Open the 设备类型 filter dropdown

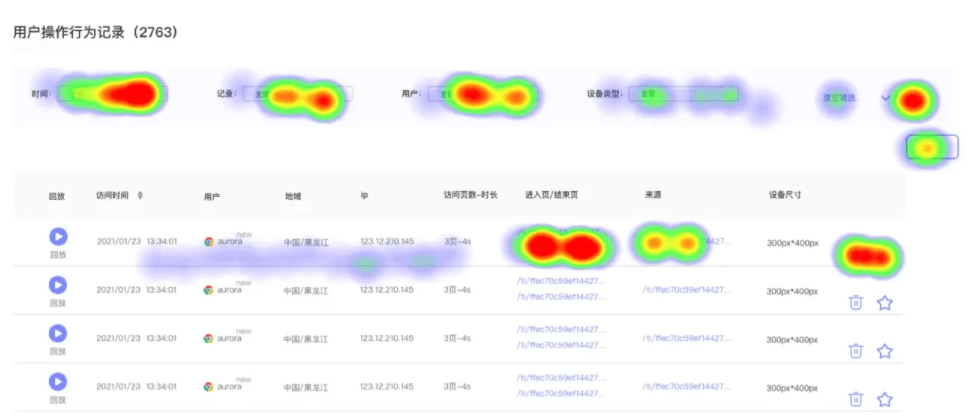point(683,94)
